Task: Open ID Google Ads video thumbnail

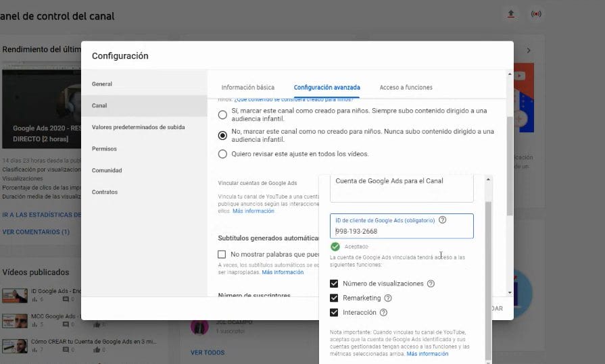Action: (15, 295)
